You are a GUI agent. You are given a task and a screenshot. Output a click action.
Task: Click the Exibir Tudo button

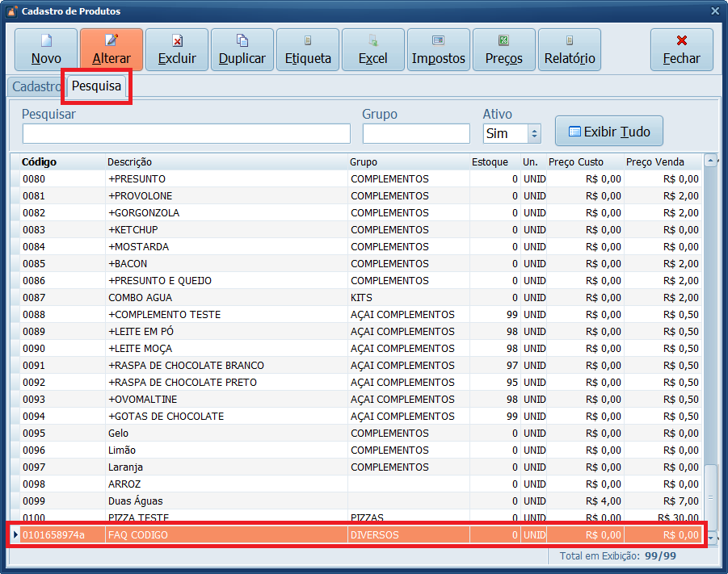coord(608,132)
